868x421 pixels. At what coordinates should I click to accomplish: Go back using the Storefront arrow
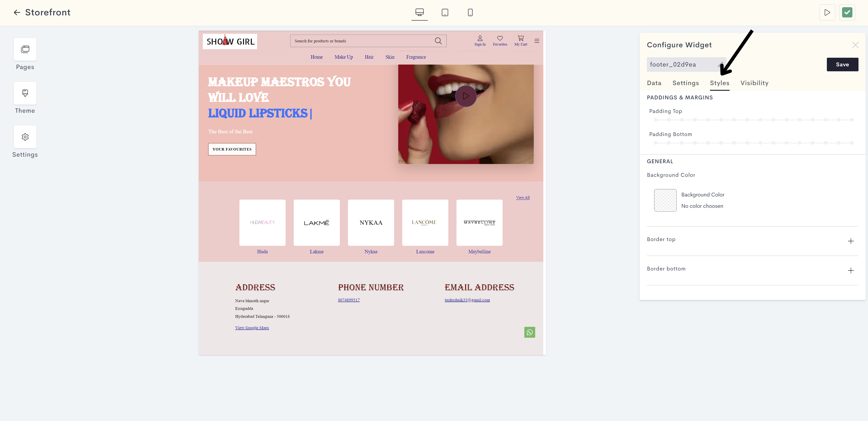point(17,12)
